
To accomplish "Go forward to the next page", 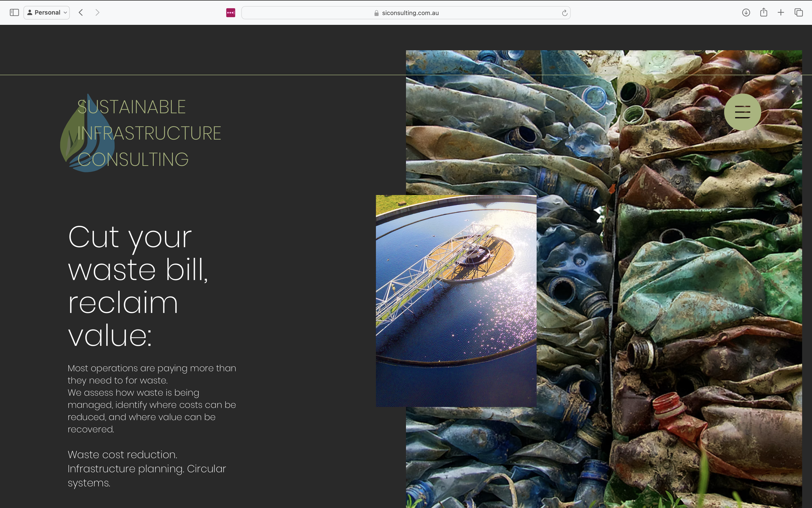I will (97, 13).
